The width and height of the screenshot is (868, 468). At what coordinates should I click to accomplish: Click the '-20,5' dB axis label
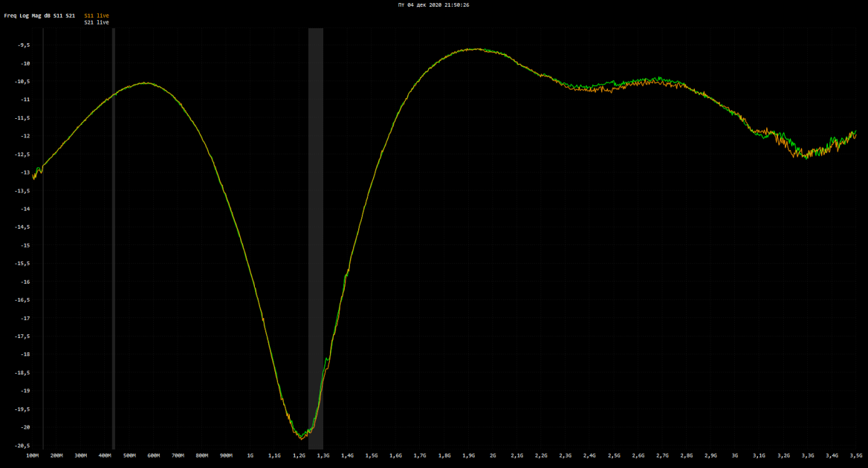[22, 446]
